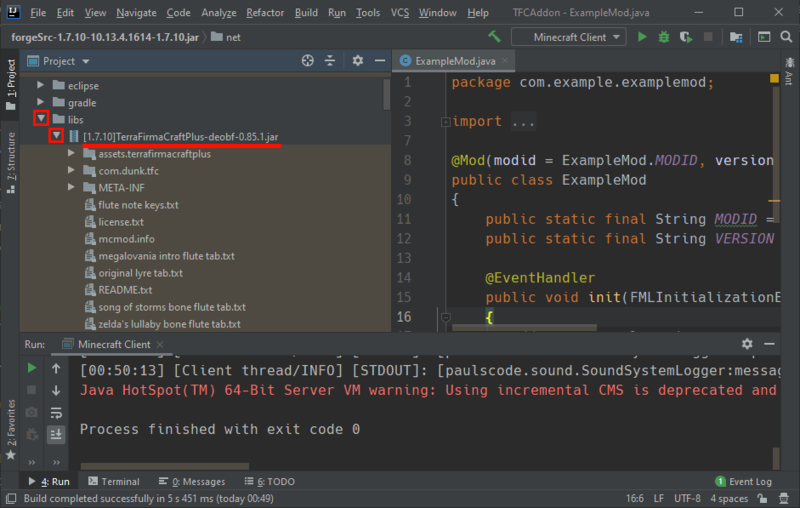Open the 4: Run tool window button
The width and height of the screenshot is (800, 508).
pyautogui.click(x=49, y=481)
